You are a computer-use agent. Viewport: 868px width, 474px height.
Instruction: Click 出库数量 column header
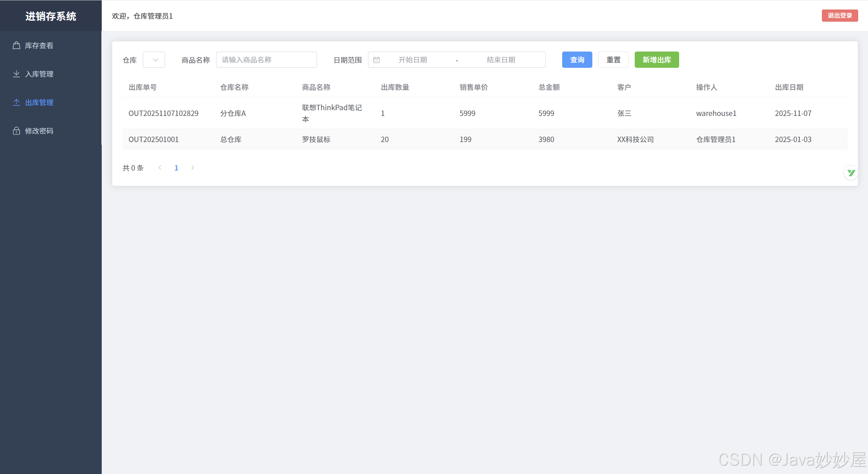pos(395,87)
